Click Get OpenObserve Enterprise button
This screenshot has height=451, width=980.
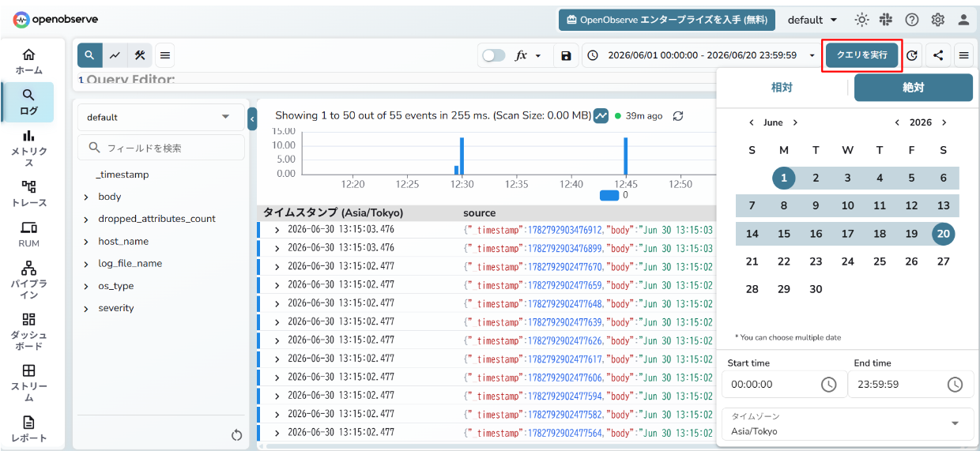666,20
